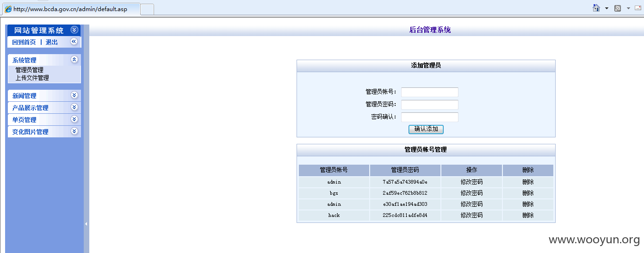Click 修改密码 for hash e30af1ae194ad303 row
644x253 pixels.
[x=471, y=204]
